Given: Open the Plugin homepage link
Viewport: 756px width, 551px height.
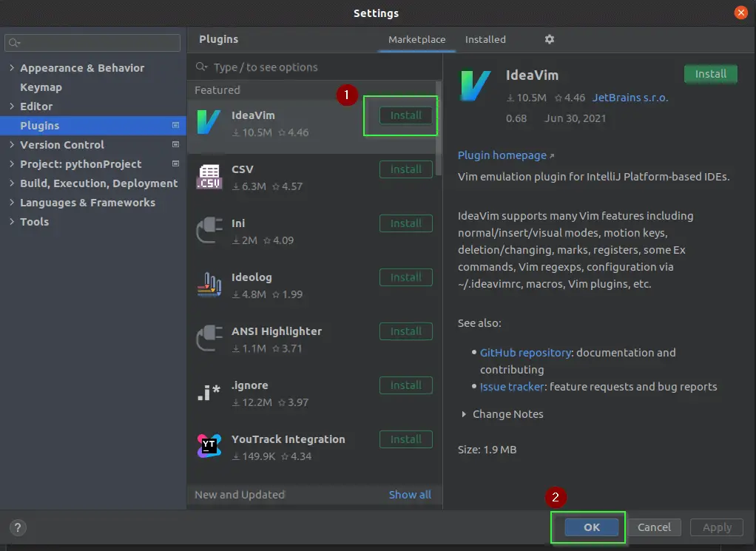Looking at the screenshot, I should click(502, 155).
